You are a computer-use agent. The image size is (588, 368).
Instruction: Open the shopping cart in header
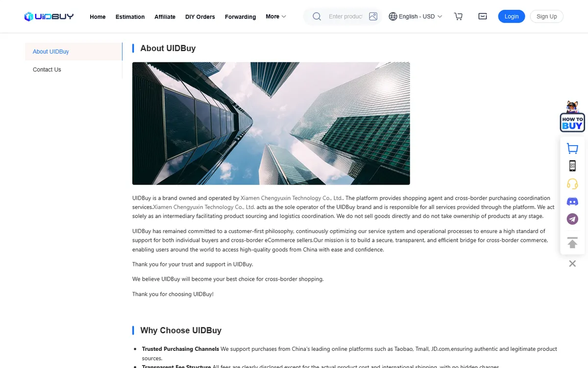459,16
